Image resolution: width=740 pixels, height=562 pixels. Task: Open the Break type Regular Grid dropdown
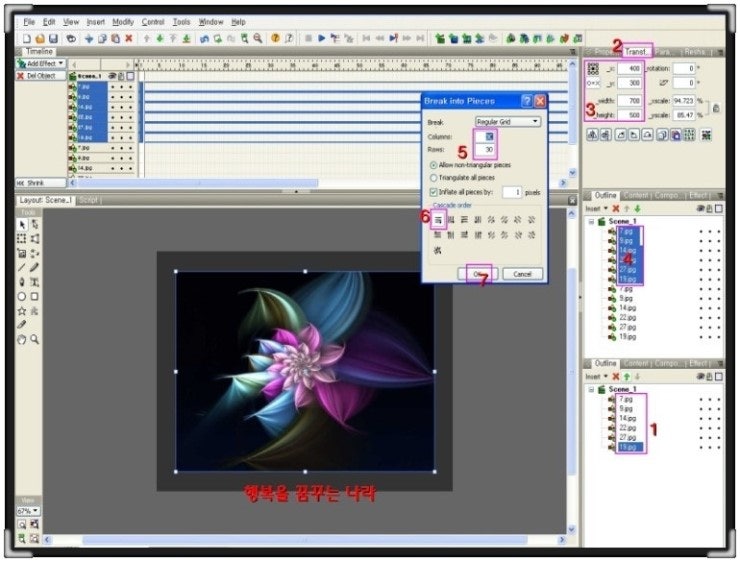coord(508,122)
